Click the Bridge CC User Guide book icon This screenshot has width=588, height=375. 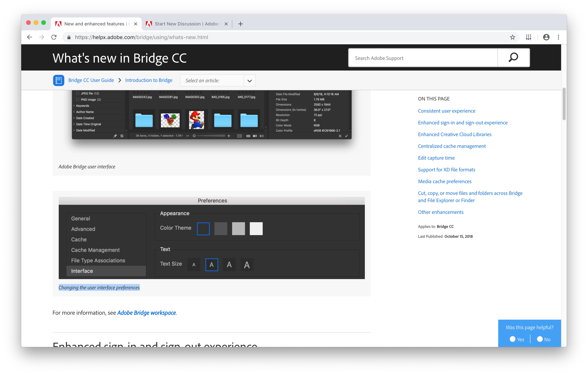59,80
